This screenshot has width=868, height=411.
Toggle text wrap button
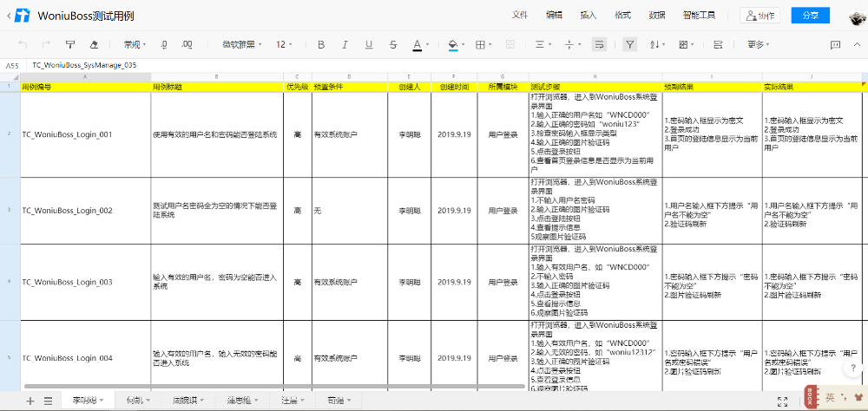click(x=598, y=45)
